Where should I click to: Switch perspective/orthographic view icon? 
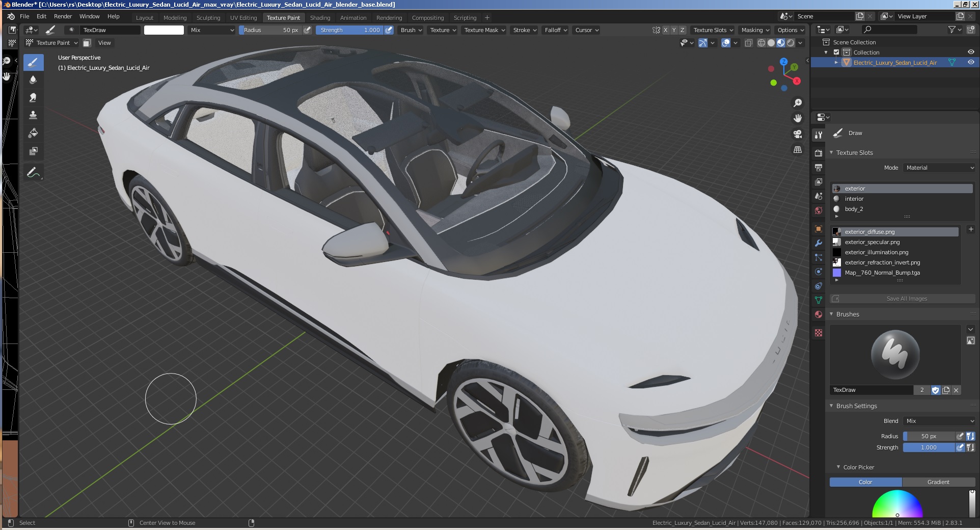(798, 150)
